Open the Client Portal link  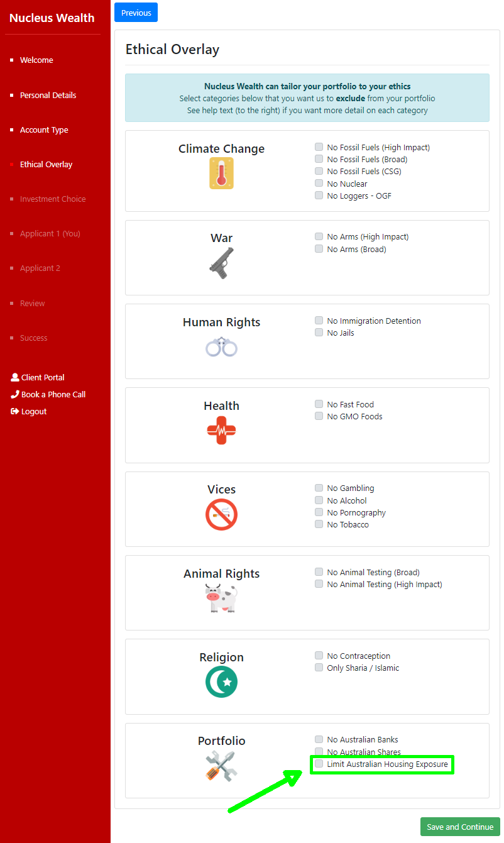pos(43,377)
